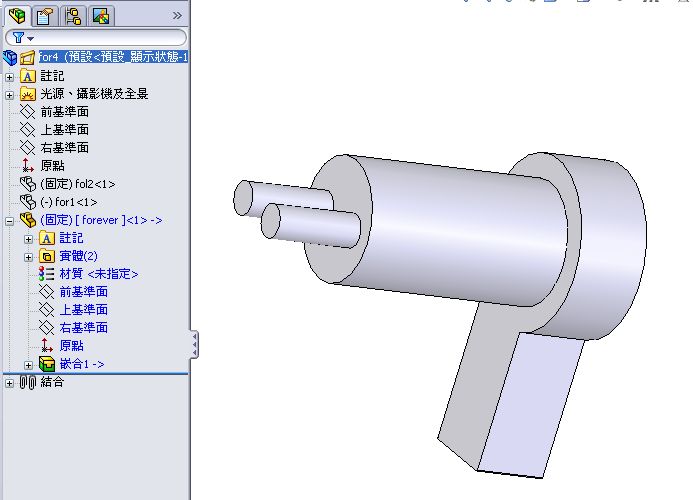Select top-level 上基準面 plane
693x500 pixels.
pos(65,130)
